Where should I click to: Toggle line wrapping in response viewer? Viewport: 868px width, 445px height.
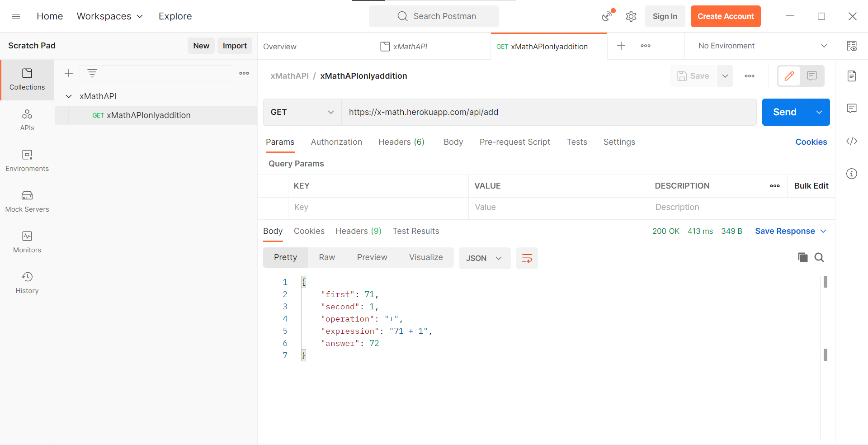point(527,258)
